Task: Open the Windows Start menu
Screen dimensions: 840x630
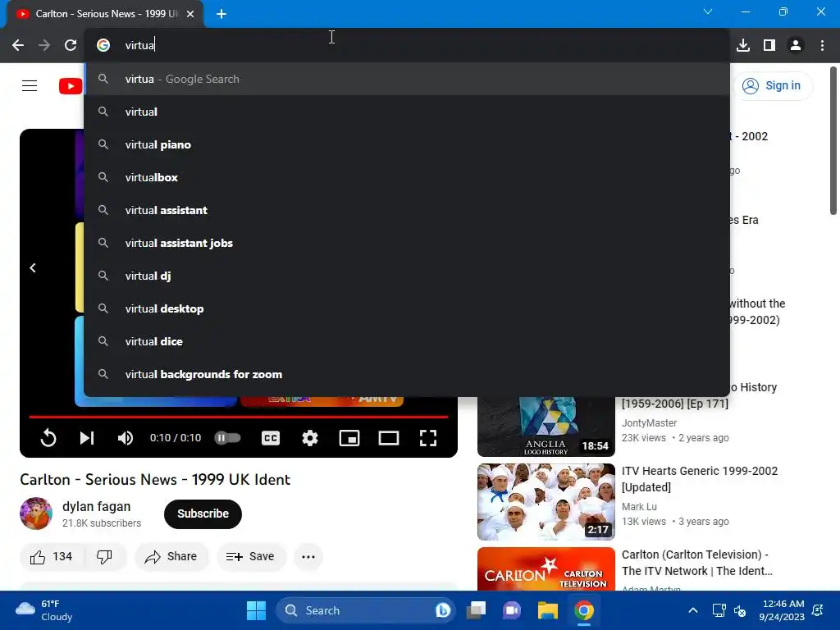Action: tap(256, 610)
